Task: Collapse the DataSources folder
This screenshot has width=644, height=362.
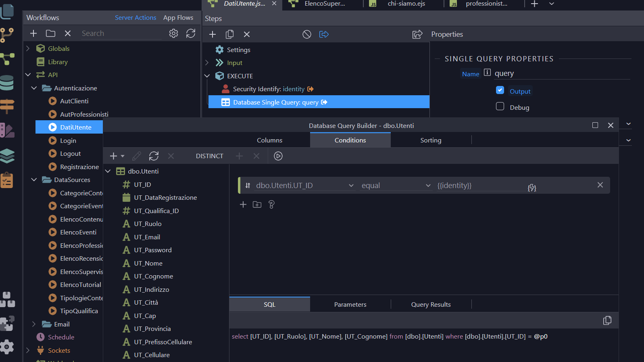Action: click(34, 180)
